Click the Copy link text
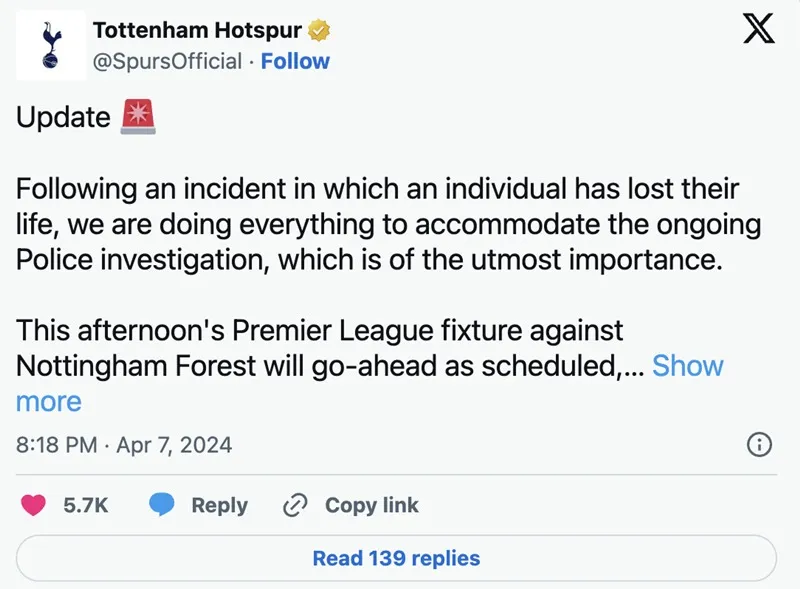800x589 pixels. tap(371, 505)
